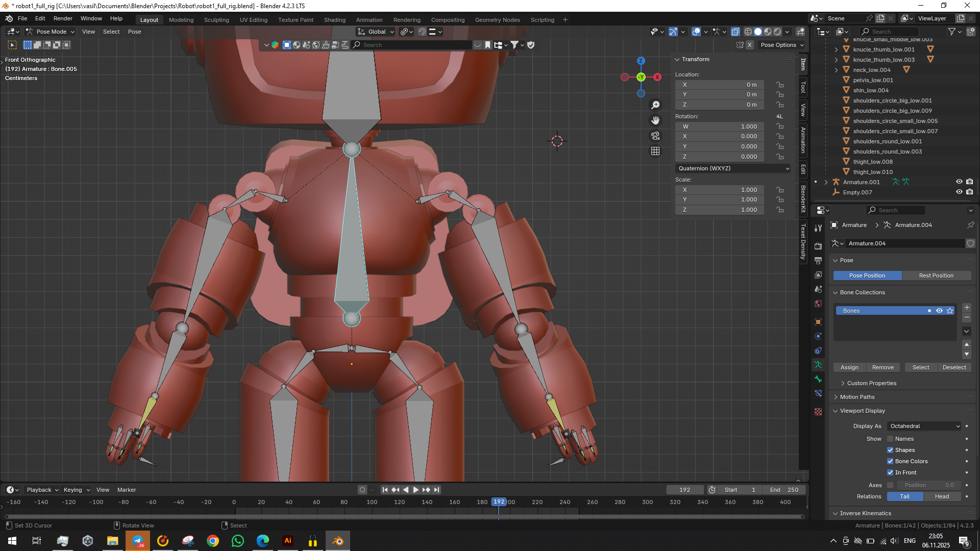Click the zoom view magnifier icon

click(x=655, y=105)
